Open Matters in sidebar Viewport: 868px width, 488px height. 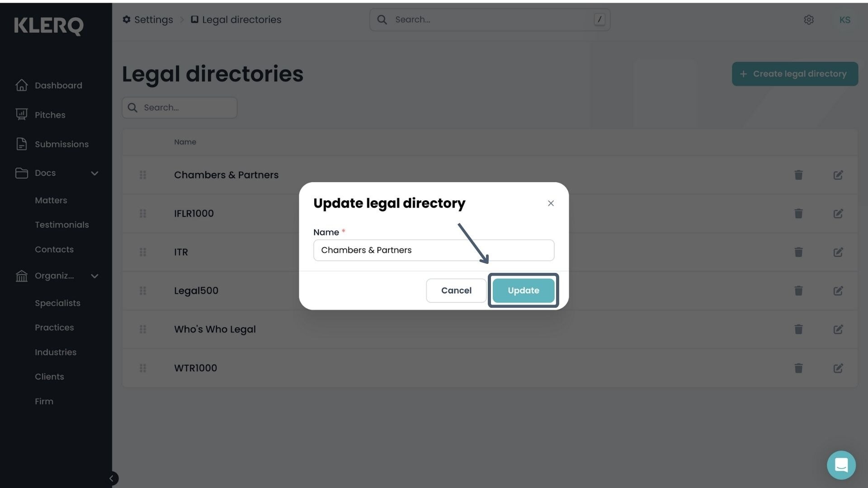[51, 200]
